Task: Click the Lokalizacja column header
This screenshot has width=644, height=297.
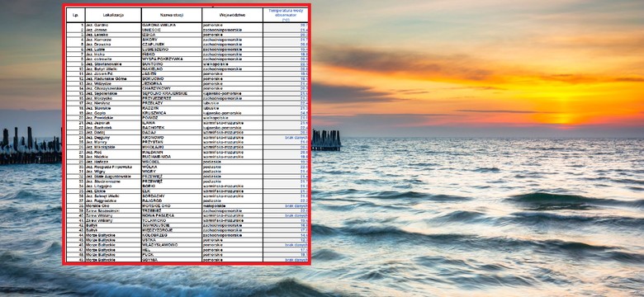Action: pos(113,15)
